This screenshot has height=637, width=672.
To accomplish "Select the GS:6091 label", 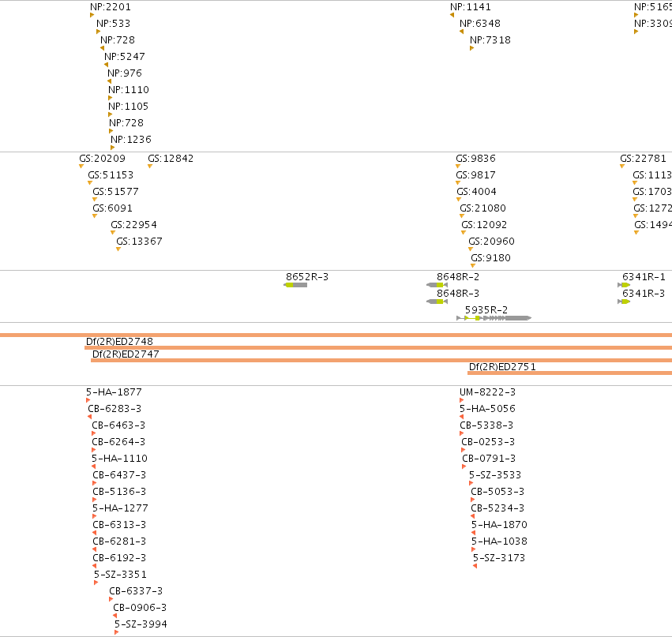I will [113, 208].
